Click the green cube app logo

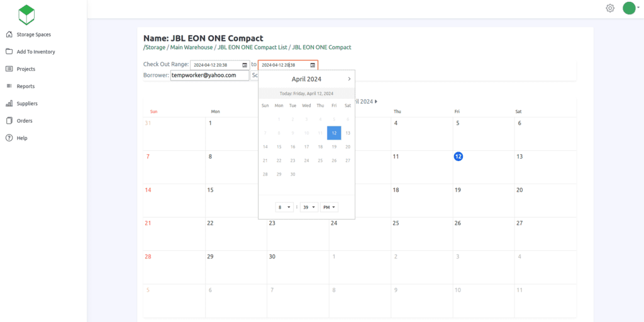click(26, 13)
